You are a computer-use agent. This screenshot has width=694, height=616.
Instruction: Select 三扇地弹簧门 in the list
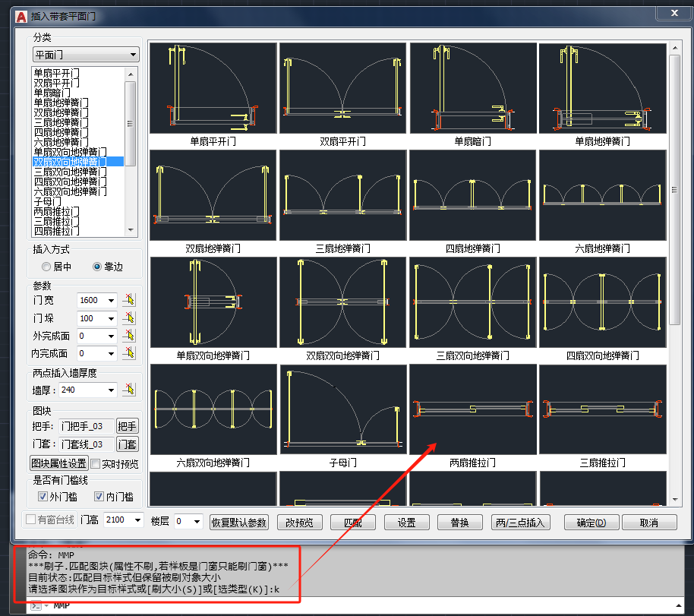coord(61,123)
